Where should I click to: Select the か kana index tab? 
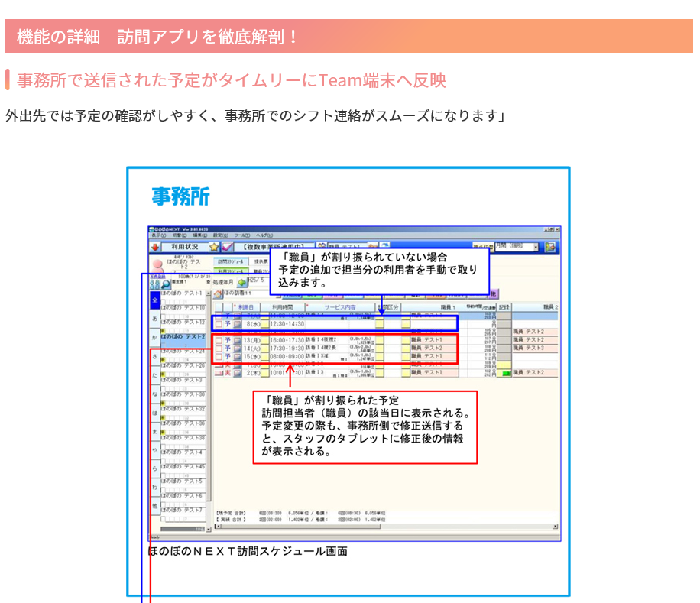155,338
